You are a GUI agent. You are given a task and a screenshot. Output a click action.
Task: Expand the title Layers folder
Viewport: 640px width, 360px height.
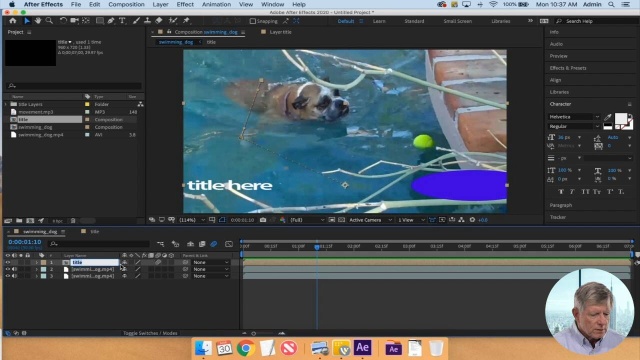(6, 104)
